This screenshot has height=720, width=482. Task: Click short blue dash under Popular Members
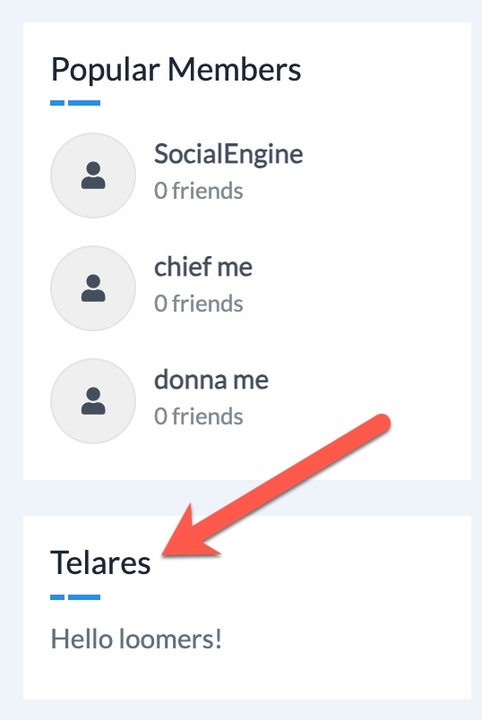[57, 103]
